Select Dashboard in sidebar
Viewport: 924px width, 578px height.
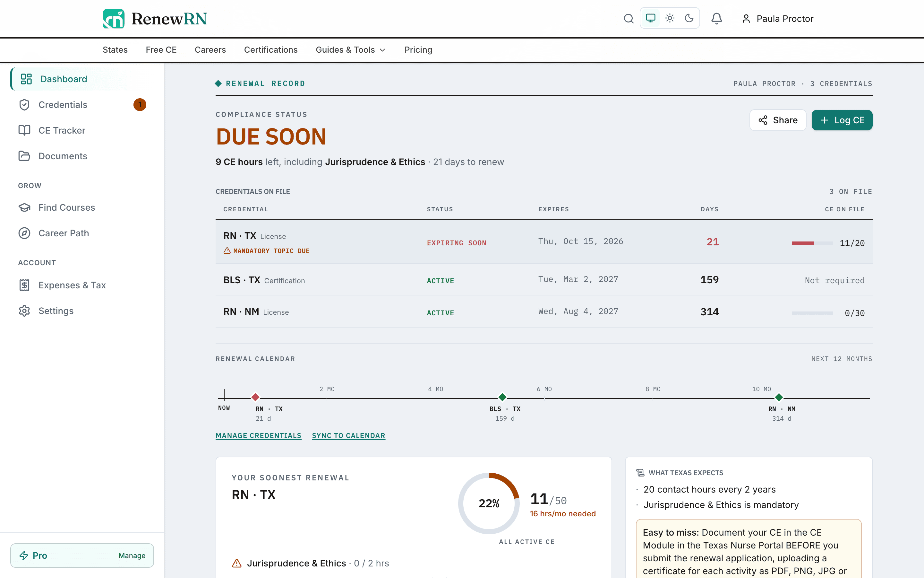point(82,79)
